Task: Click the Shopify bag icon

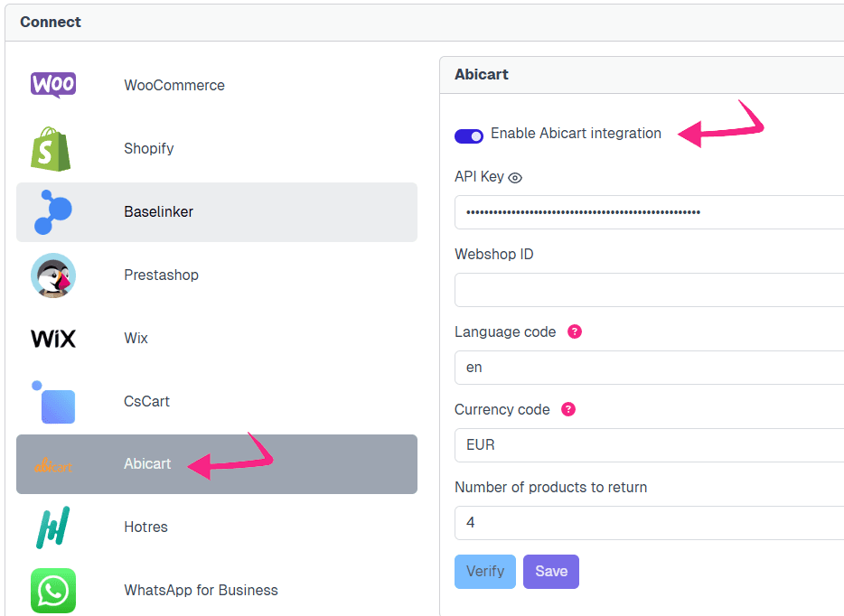Action: (x=51, y=148)
